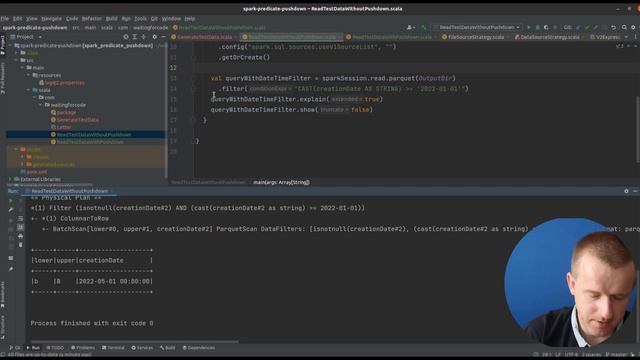Open the Build tool window
Image resolution: width=640 pixels, height=360 pixels.
[168, 348]
